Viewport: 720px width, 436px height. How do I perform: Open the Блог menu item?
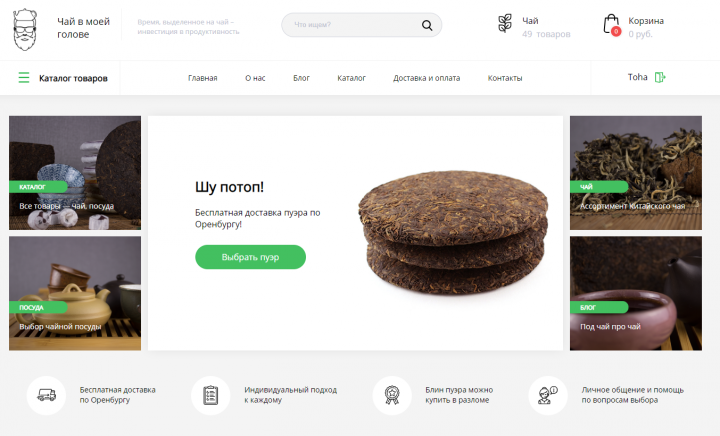coord(301,78)
